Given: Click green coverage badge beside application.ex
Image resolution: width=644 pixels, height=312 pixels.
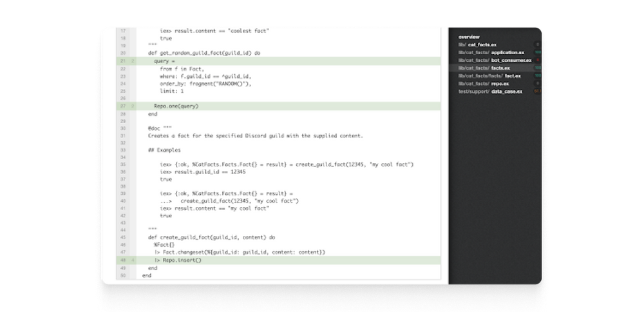Looking at the screenshot, I should 538,53.
